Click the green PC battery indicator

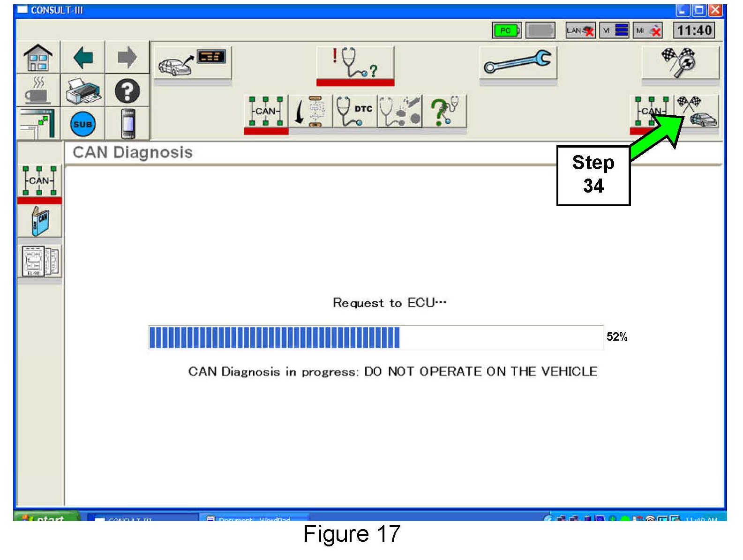click(506, 31)
